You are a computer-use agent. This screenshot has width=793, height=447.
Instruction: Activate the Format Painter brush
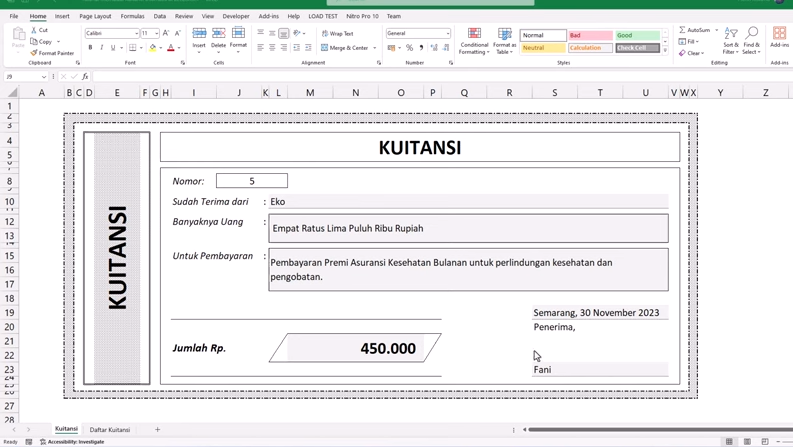click(34, 53)
